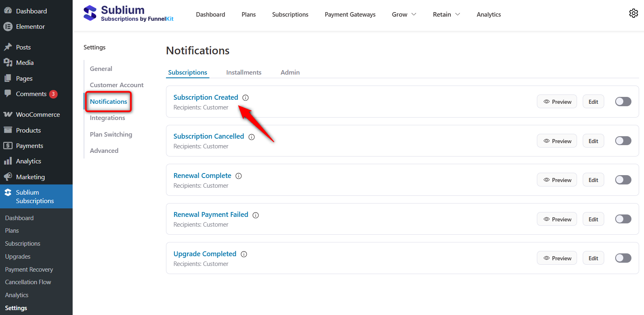The width and height of the screenshot is (644, 315).
Task: Open the Plan Switching settings section
Action: coord(111,135)
